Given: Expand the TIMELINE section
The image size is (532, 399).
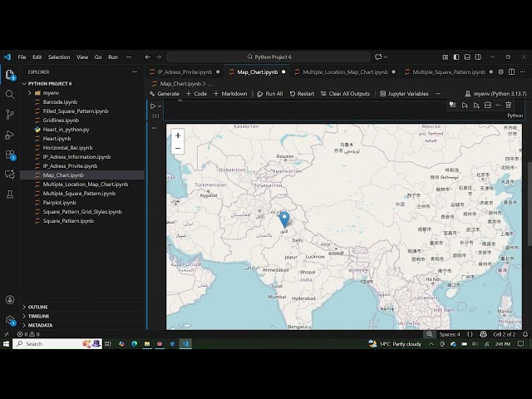Looking at the screenshot, I should (82, 316).
